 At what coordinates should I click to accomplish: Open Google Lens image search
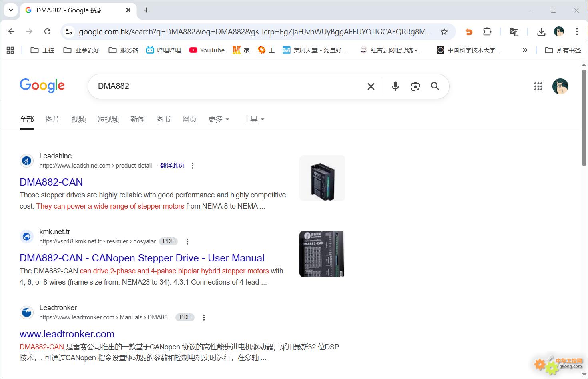point(415,86)
